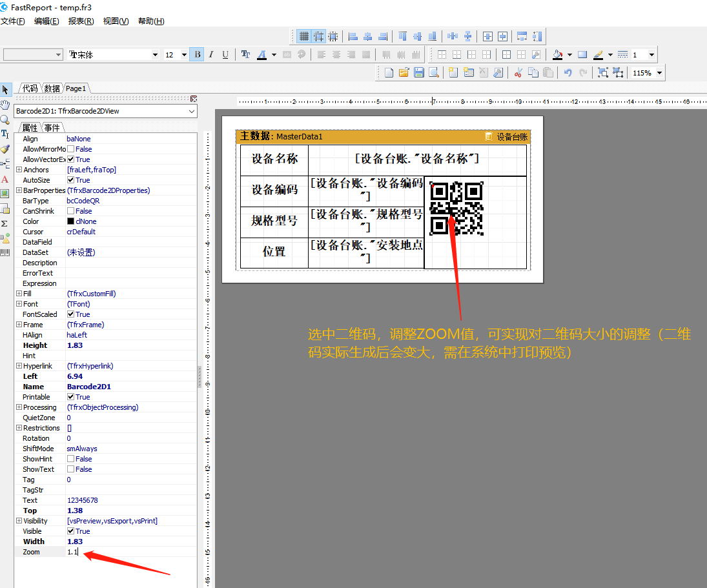Toggle bold formatting
The image size is (707, 588).
tap(198, 54)
